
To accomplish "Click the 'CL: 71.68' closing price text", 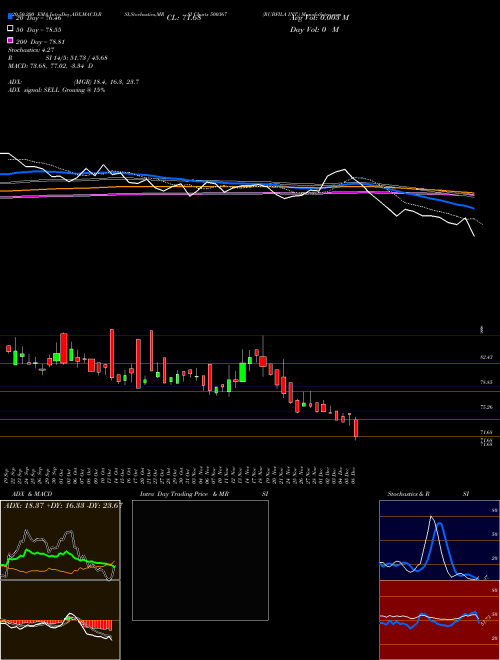I will 184,18.
